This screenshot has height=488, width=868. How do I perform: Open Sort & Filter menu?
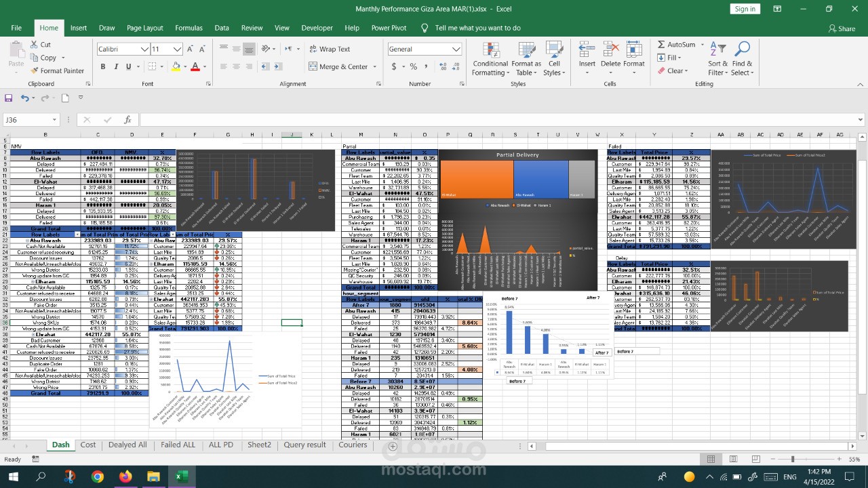pos(717,58)
